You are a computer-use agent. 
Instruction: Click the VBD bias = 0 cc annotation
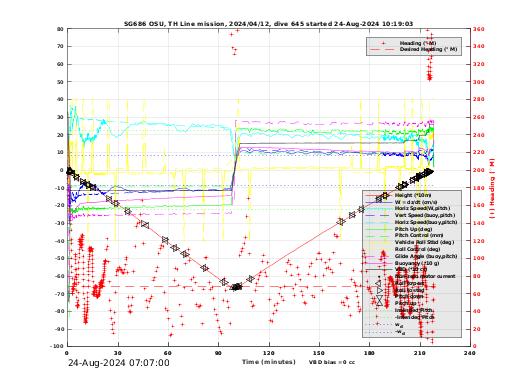click(x=332, y=362)
